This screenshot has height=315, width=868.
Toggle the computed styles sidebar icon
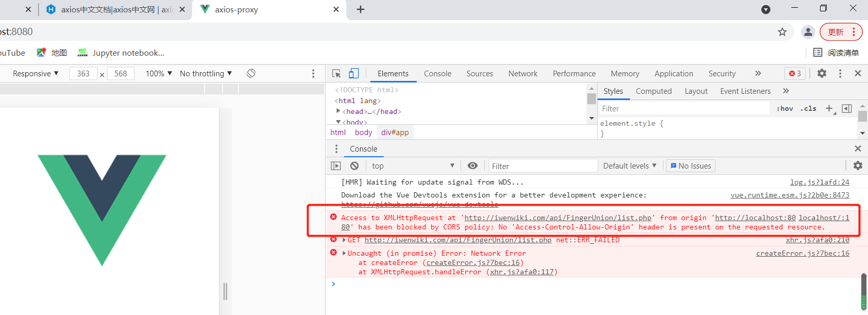coord(847,108)
